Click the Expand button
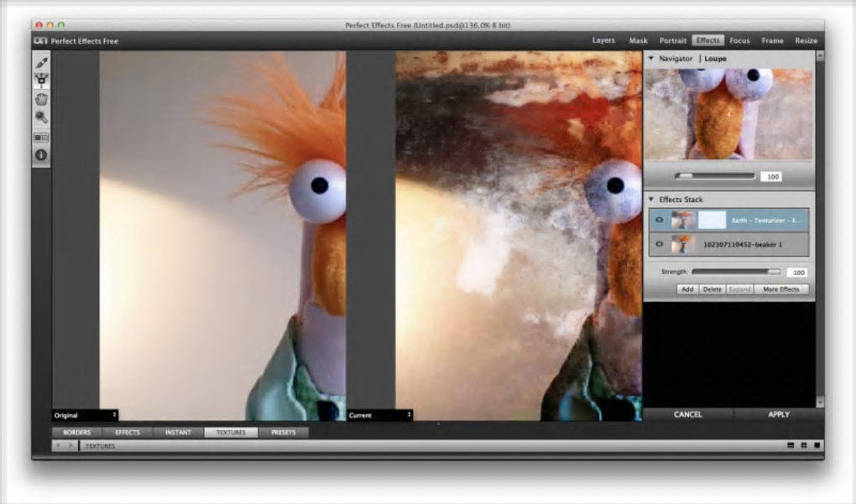This screenshot has height=504, width=856. (739, 289)
